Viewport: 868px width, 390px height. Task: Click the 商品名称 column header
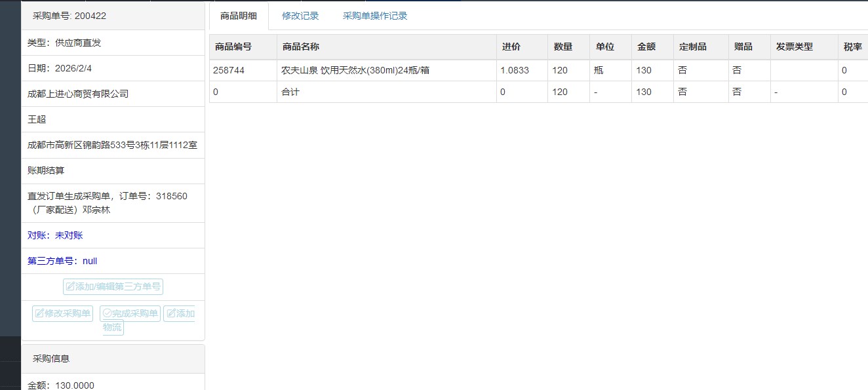pos(300,47)
